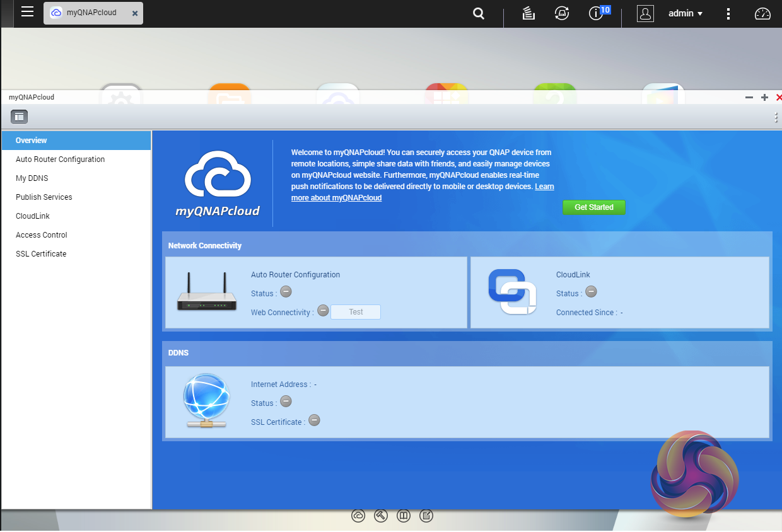Click the myQNAPcloud cloud logo
Viewport: 782px width, 532px height.
click(218, 183)
